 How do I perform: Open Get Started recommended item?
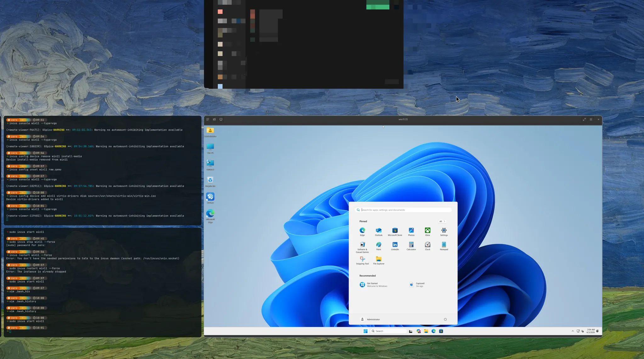pyautogui.click(x=373, y=284)
